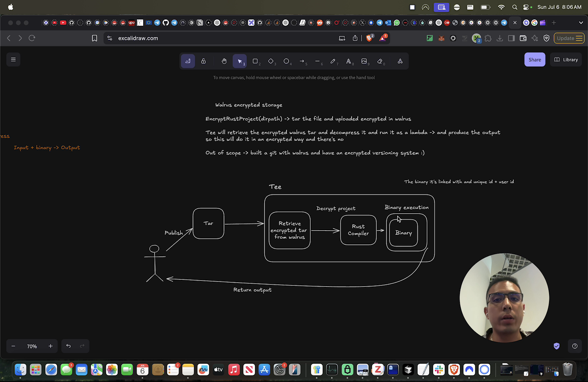Select the Line tool
The image size is (588, 382).
318,61
